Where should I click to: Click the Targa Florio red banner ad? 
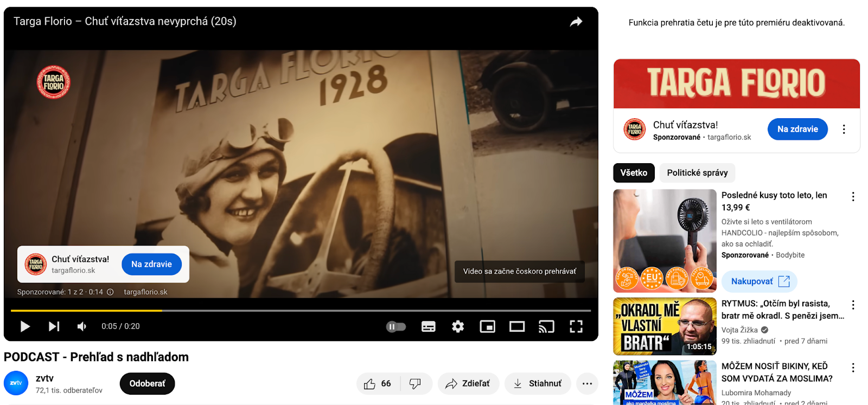(737, 83)
